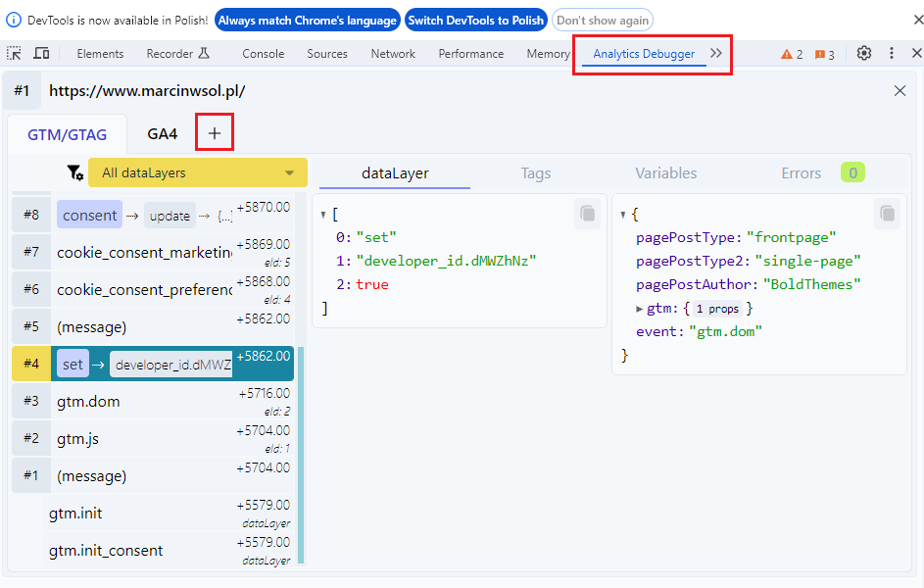This screenshot has width=924, height=588.
Task: Click the pagePostType "frontpage" value
Action: tap(791, 237)
